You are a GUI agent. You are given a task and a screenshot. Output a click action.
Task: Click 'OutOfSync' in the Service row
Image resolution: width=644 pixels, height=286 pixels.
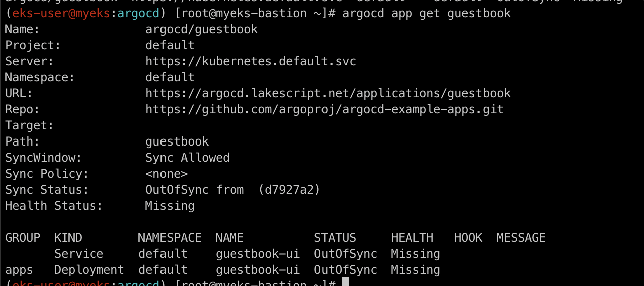click(x=346, y=254)
